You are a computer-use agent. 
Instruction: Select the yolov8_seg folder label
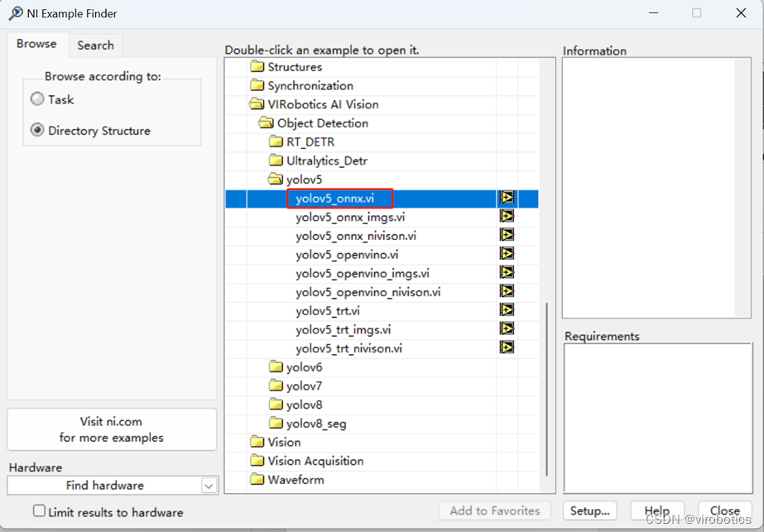[316, 424]
